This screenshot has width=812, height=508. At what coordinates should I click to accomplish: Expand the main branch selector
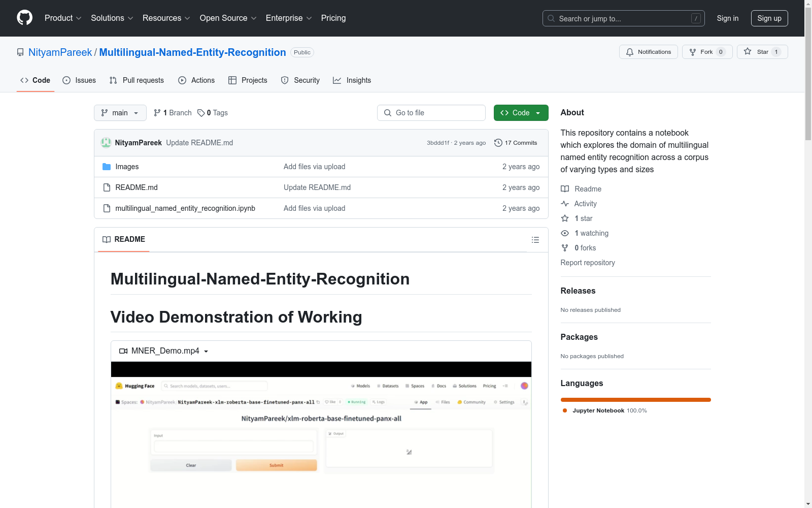pos(120,113)
